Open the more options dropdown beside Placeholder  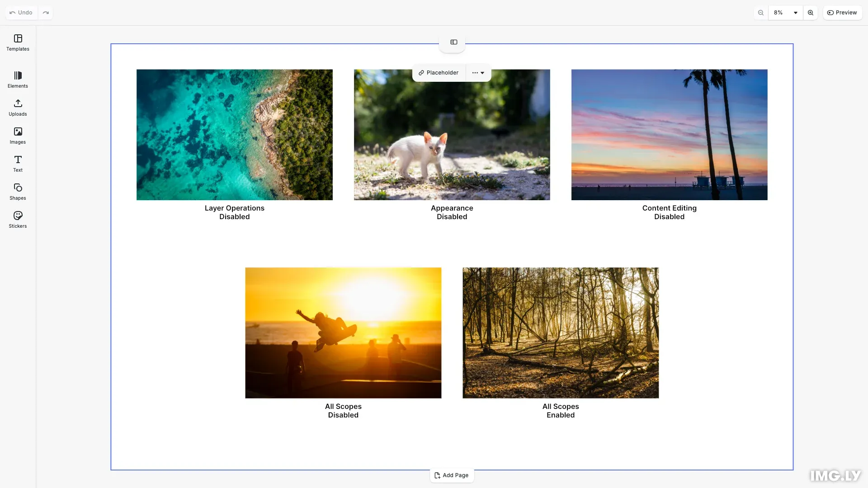click(478, 73)
